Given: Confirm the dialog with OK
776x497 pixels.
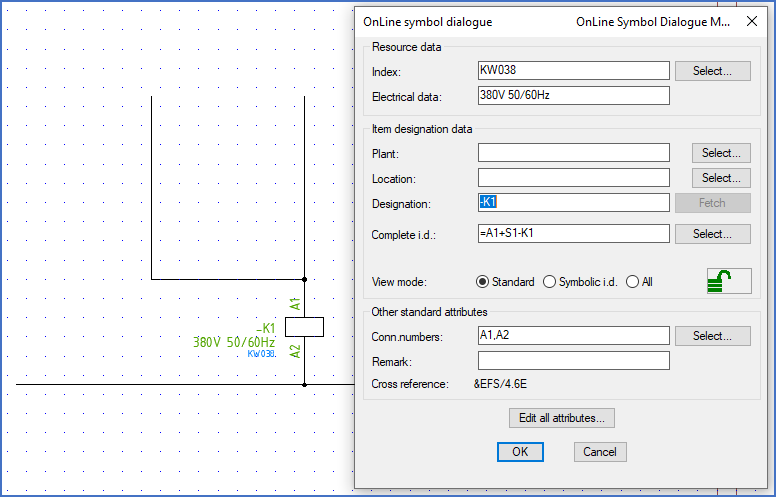Looking at the screenshot, I should click(520, 452).
